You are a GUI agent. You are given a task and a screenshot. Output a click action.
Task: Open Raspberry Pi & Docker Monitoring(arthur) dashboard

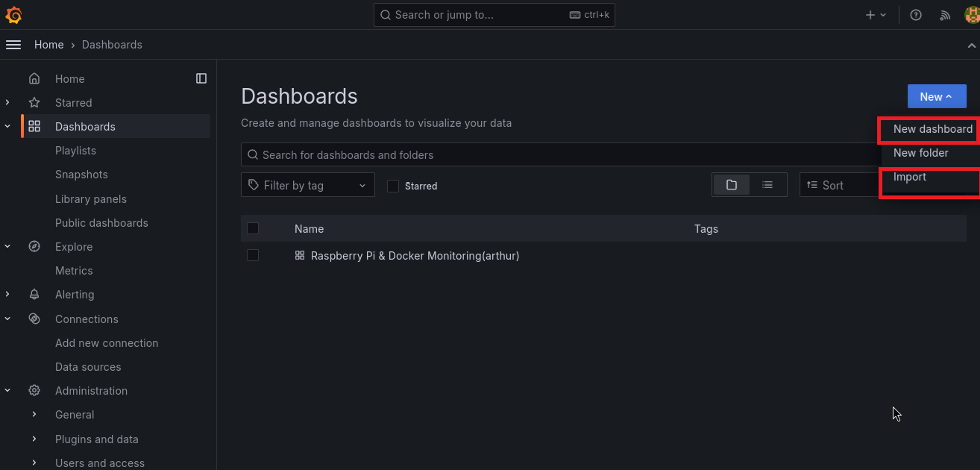pos(415,256)
